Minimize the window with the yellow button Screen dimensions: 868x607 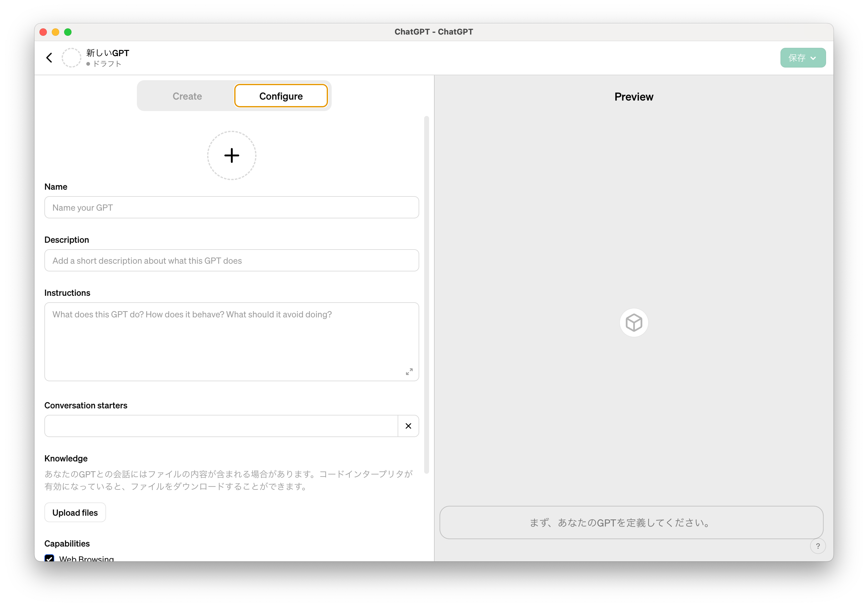(55, 32)
